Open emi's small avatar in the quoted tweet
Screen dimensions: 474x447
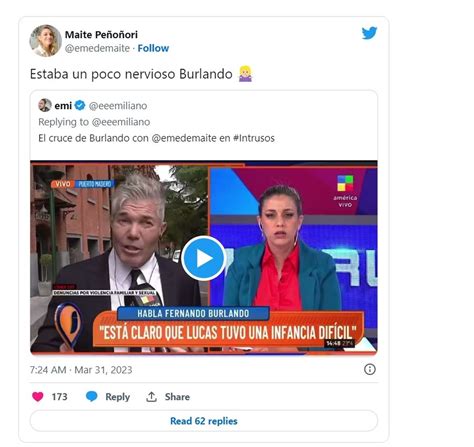point(45,105)
